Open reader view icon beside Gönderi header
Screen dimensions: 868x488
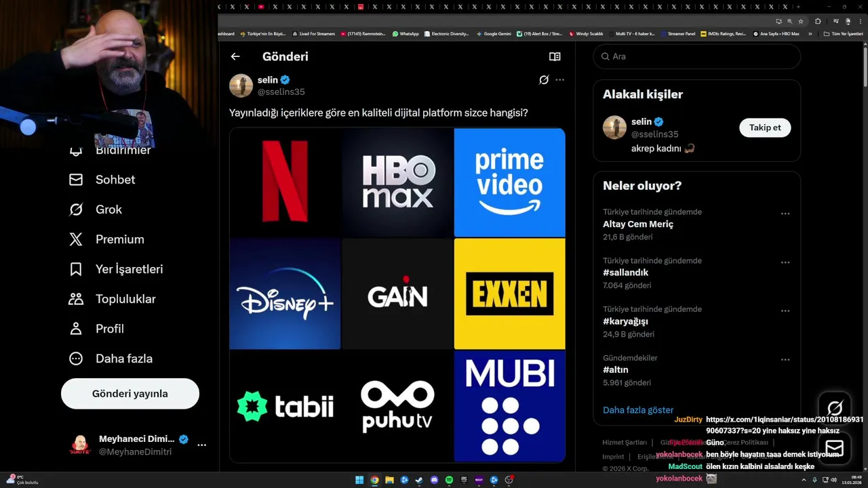click(555, 56)
